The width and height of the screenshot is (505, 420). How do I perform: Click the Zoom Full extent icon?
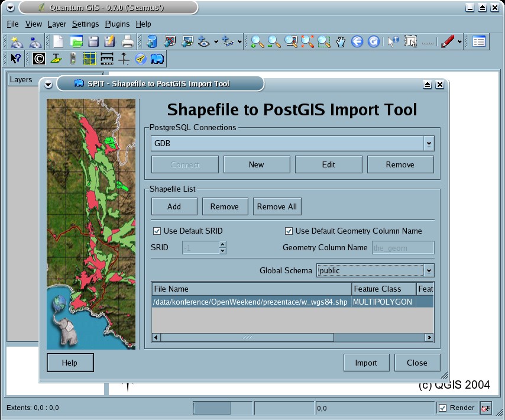[x=291, y=41]
